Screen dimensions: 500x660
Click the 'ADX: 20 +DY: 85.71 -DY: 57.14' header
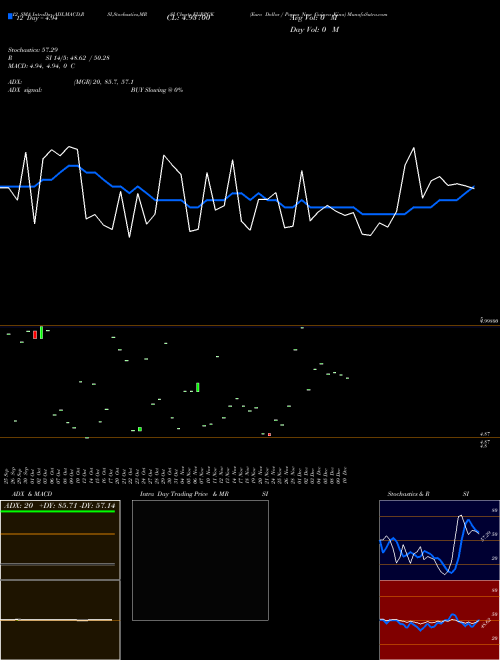pyautogui.click(x=59, y=506)
